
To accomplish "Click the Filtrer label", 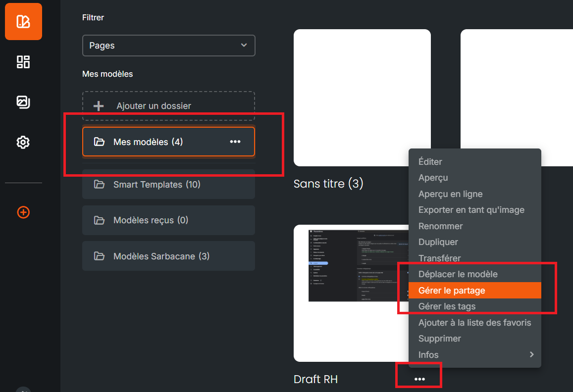I will (x=93, y=17).
